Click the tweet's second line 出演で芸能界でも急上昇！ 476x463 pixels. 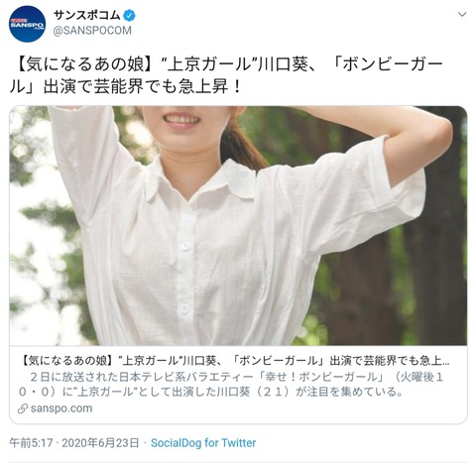click(x=143, y=86)
